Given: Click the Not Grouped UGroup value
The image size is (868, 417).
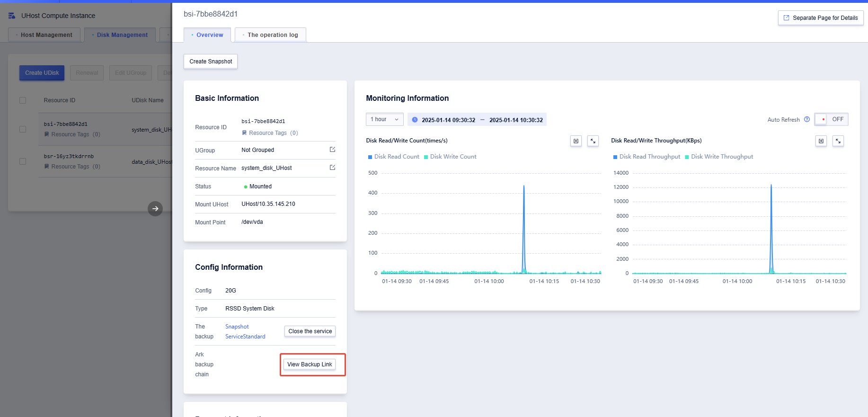Looking at the screenshot, I should (257, 150).
